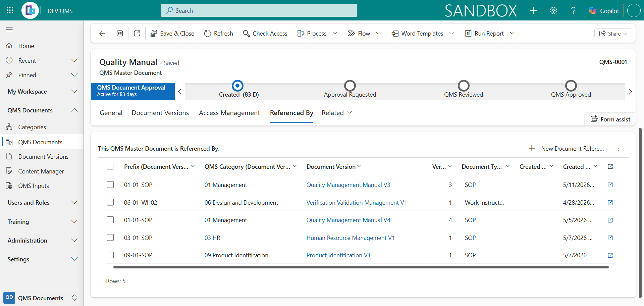This screenshot has height=306, width=644.
Task: Click the Check Access toolbar button
Action: point(265,33)
